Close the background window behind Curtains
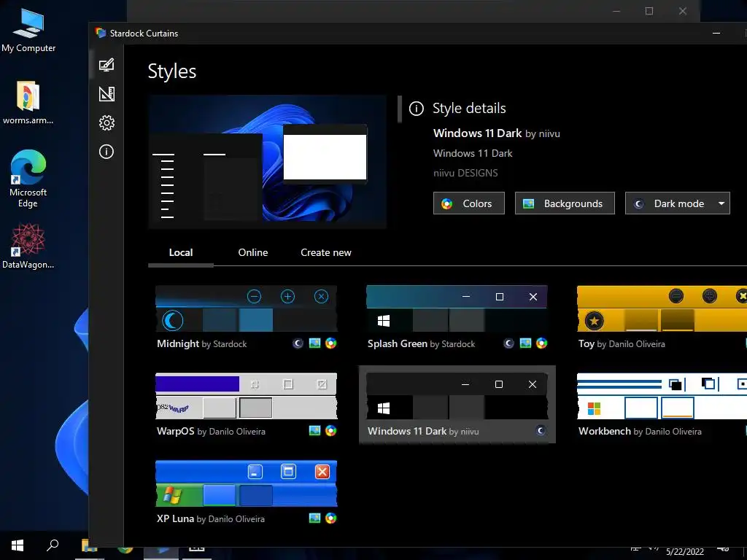This screenshot has height=560, width=747. [x=683, y=11]
